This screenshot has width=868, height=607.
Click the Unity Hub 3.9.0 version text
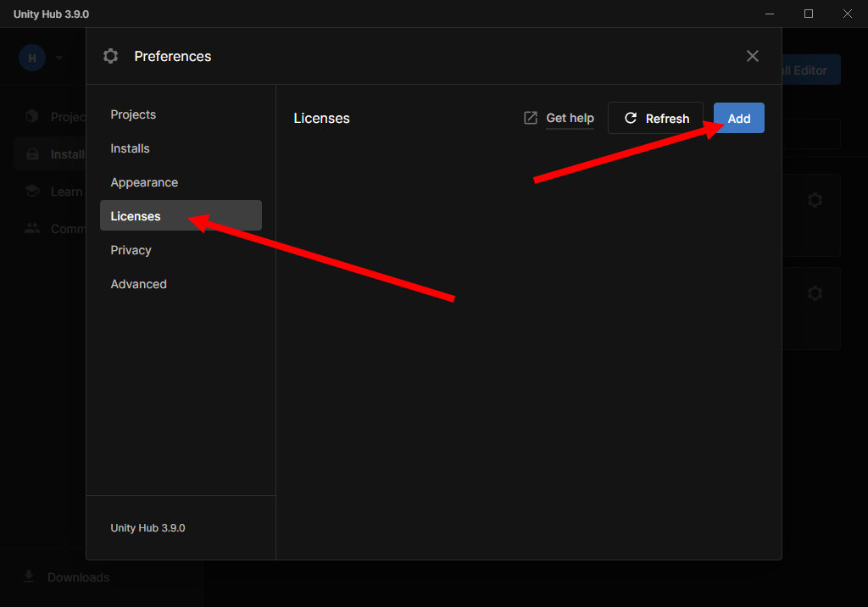coord(147,528)
